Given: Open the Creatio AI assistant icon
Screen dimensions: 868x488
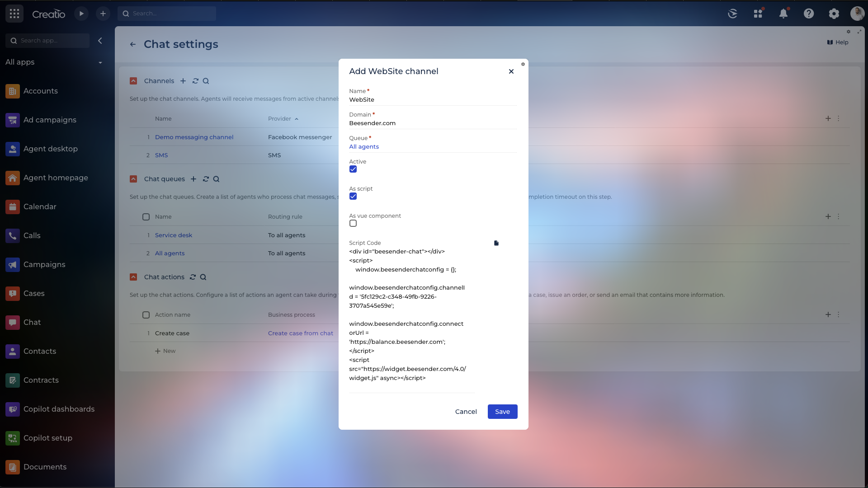Looking at the screenshot, I should click(733, 14).
